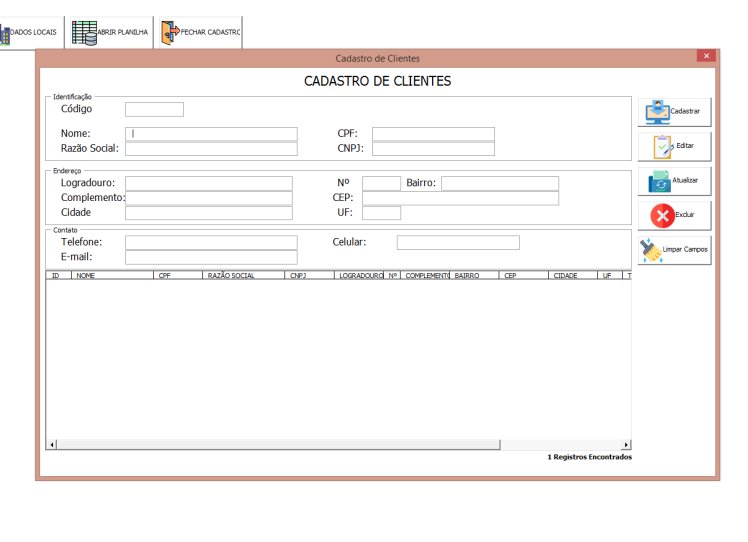Close the Cadastro de Clientes window
The width and height of the screenshot is (748, 542).
[706, 56]
